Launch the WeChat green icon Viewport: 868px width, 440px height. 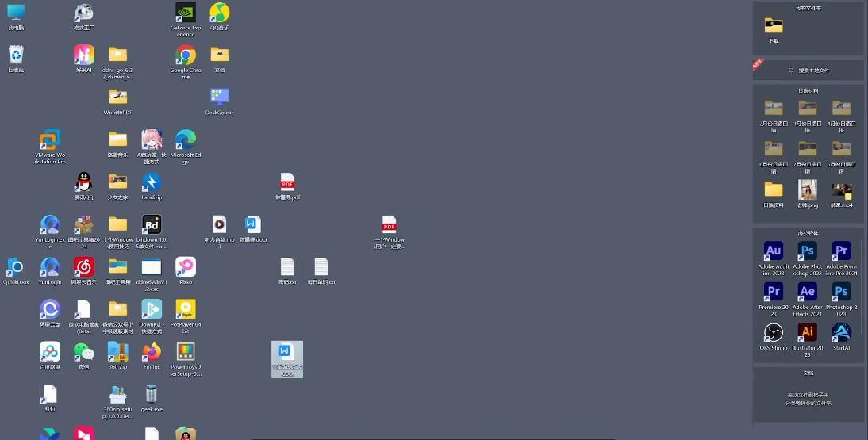point(83,352)
